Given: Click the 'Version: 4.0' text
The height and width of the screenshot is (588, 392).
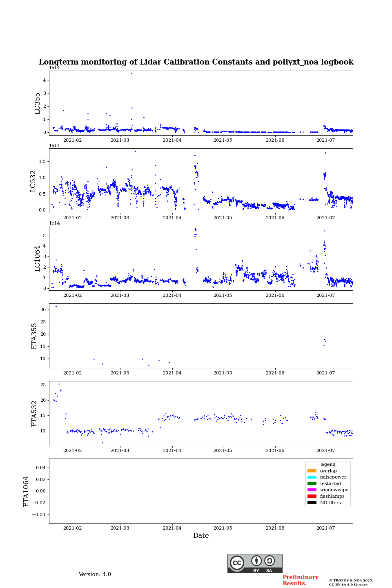Looking at the screenshot, I should pos(95,575).
